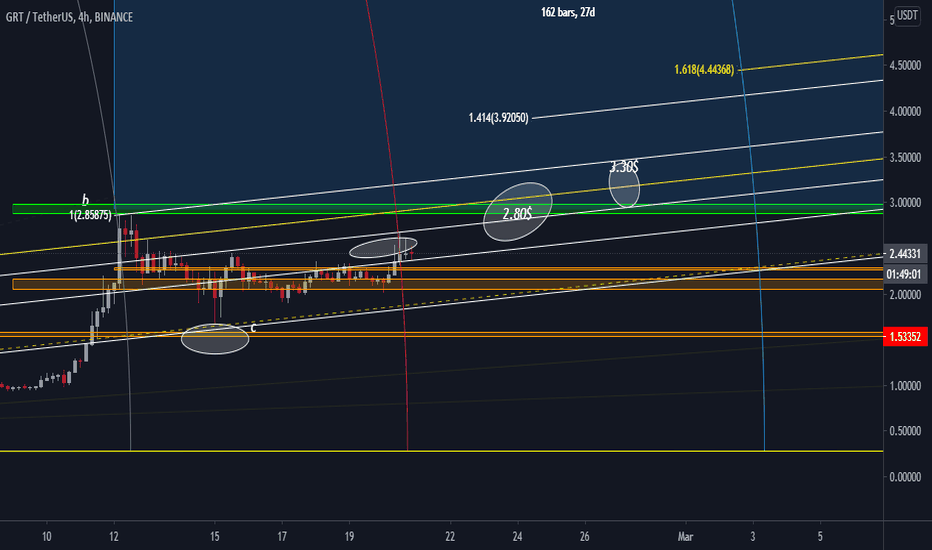Image resolution: width=932 pixels, height=550 pixels.
Task: Click the 3.00000 price axis label
Action: [x=905, y=203]
